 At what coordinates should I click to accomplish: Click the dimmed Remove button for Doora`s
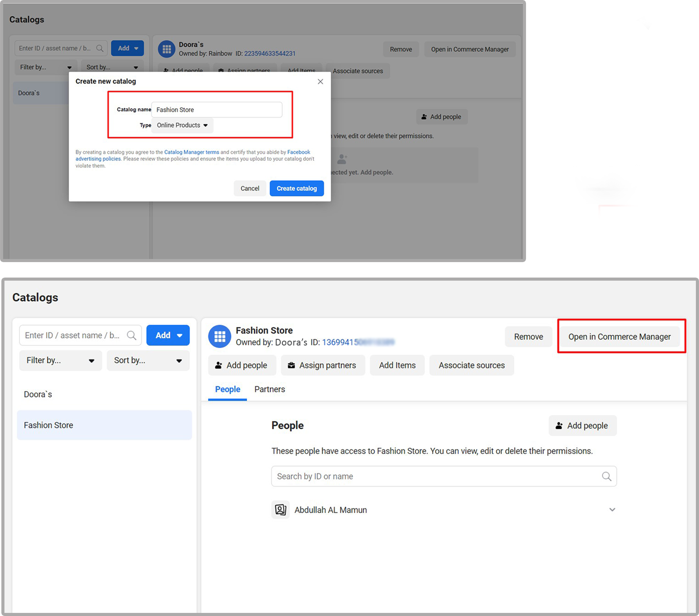coord(401,49)
